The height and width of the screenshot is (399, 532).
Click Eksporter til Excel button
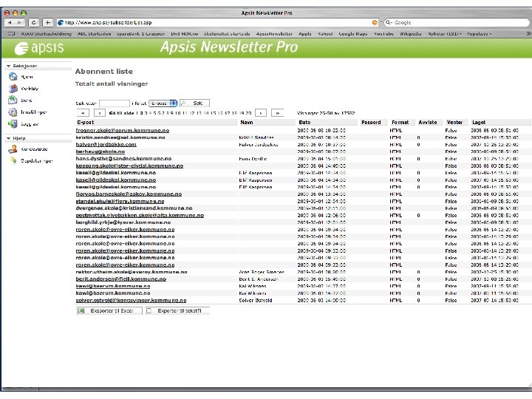pos(109,310)
